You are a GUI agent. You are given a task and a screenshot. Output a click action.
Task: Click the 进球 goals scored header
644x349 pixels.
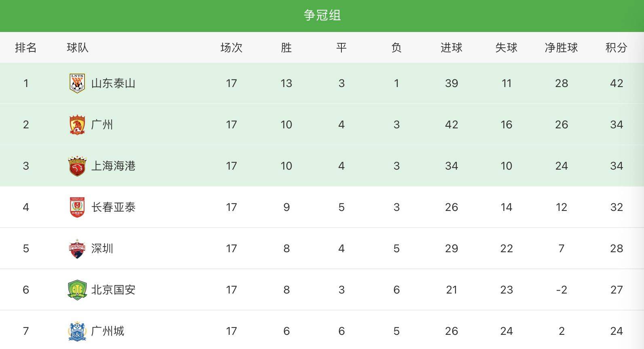[x=451, y=48]
